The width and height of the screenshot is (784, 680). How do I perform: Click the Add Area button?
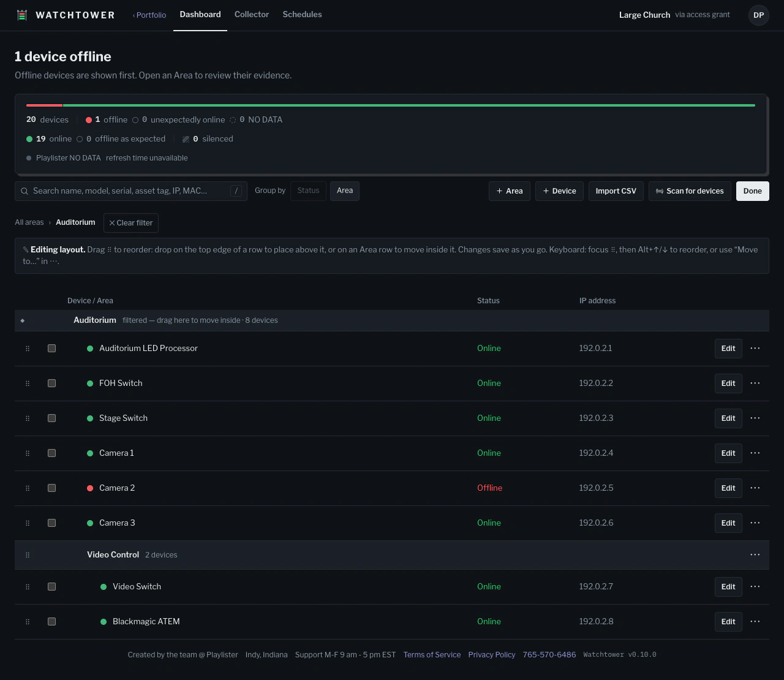(510, 191)
